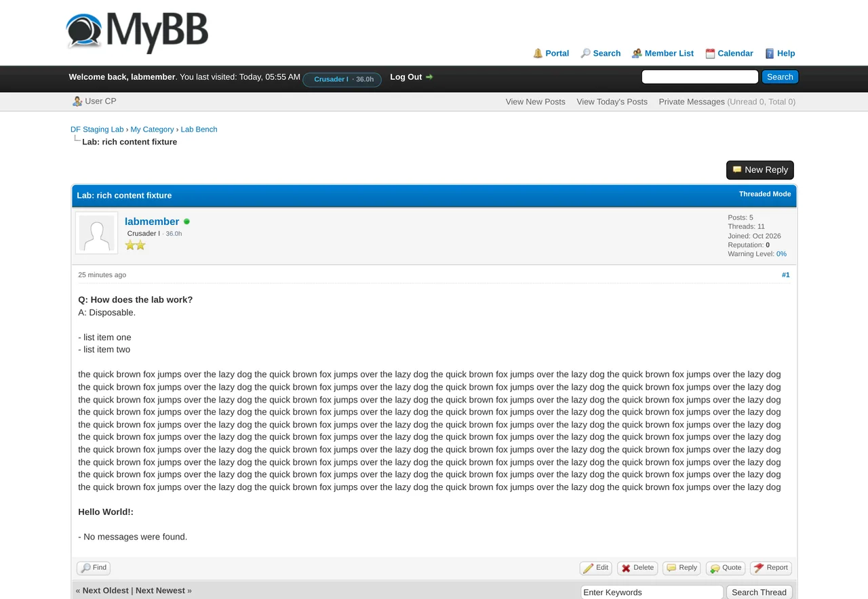Click 'No messages were found.' text
The height and width of the screenshot is (599, 868).
135,537
